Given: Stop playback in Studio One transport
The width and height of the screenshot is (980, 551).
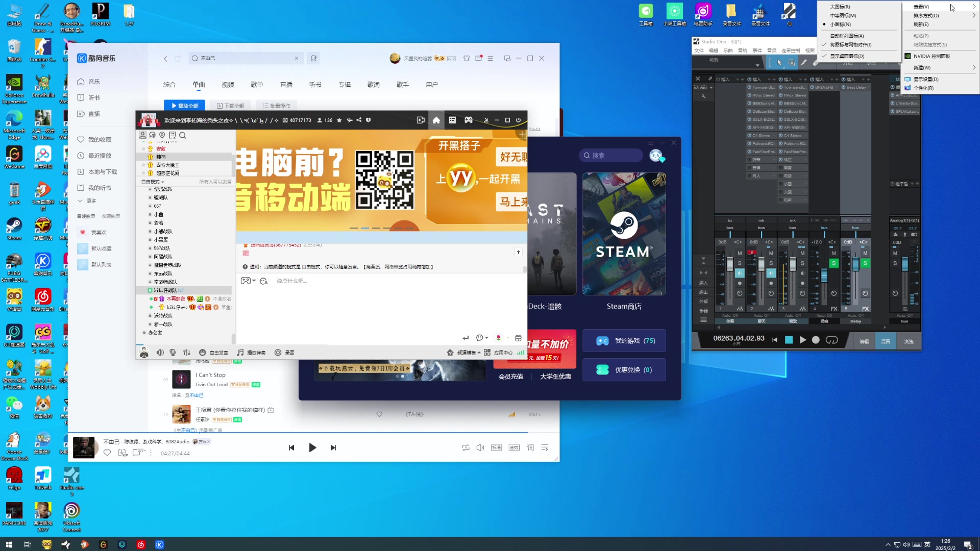Looking at the screenshot, I should [x=789, y=340].
